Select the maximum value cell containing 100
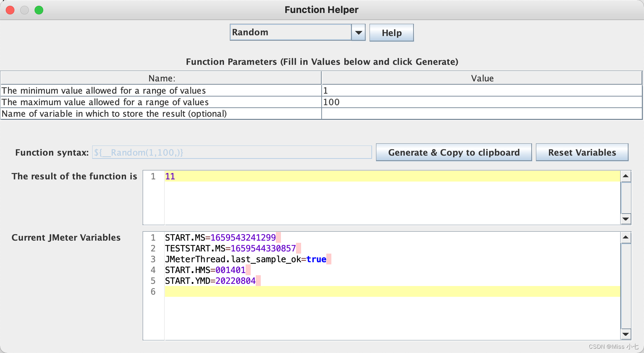The image size is (644, 353). [x=482, y=102]
